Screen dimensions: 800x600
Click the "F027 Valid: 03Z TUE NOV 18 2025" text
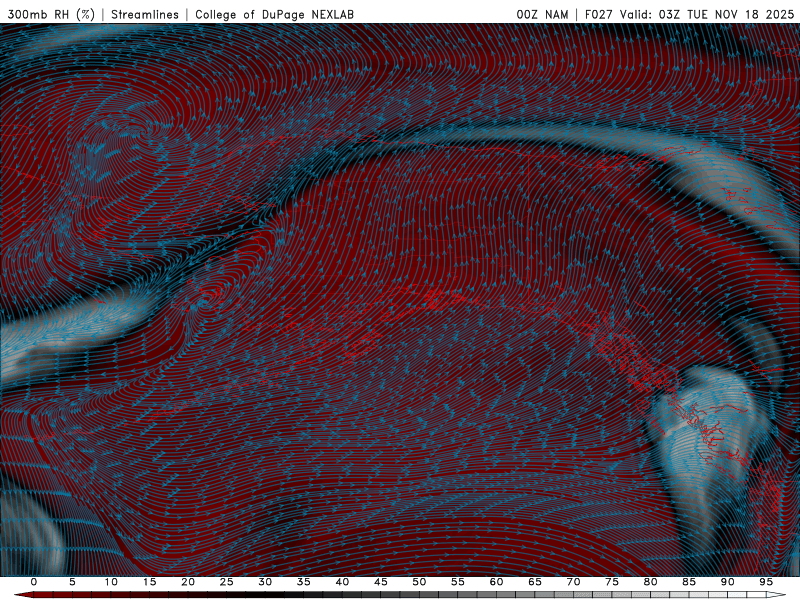[689, 14]
